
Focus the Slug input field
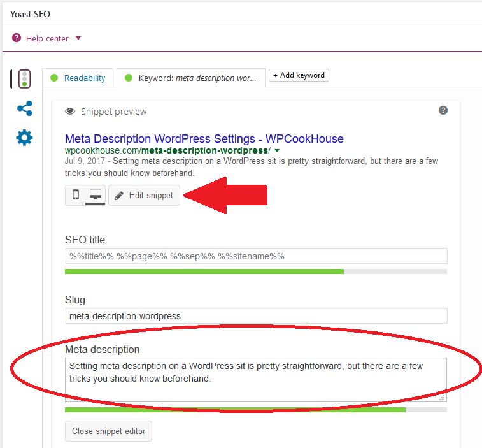[256, 316]
